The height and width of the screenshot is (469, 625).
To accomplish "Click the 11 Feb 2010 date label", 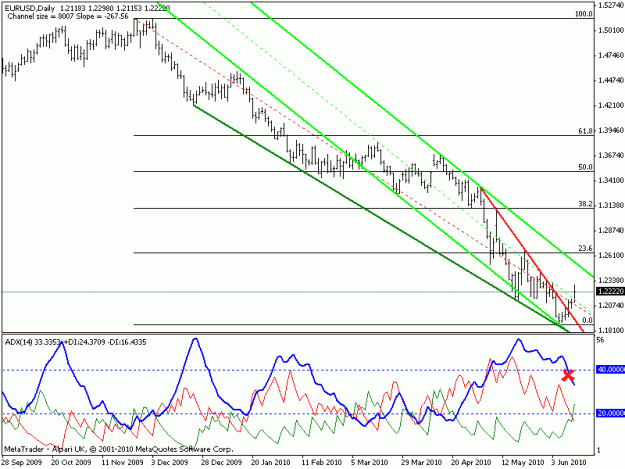I will click(x=321, y=462).
